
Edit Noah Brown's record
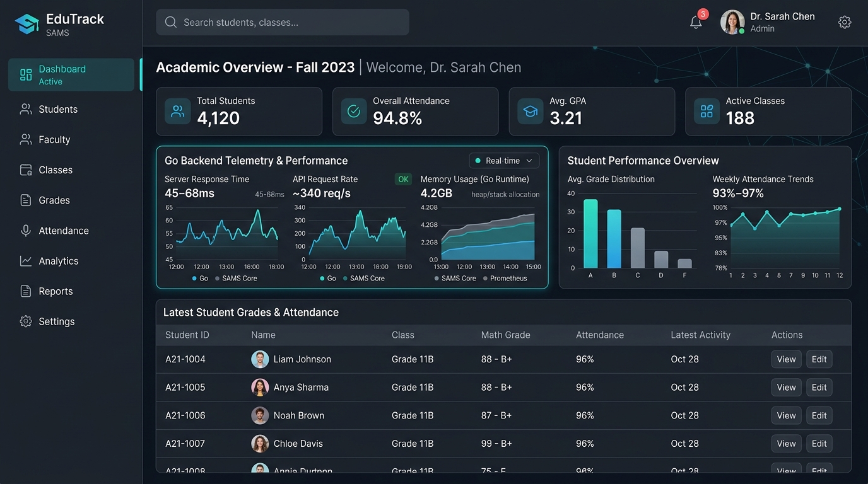(819, 415)
